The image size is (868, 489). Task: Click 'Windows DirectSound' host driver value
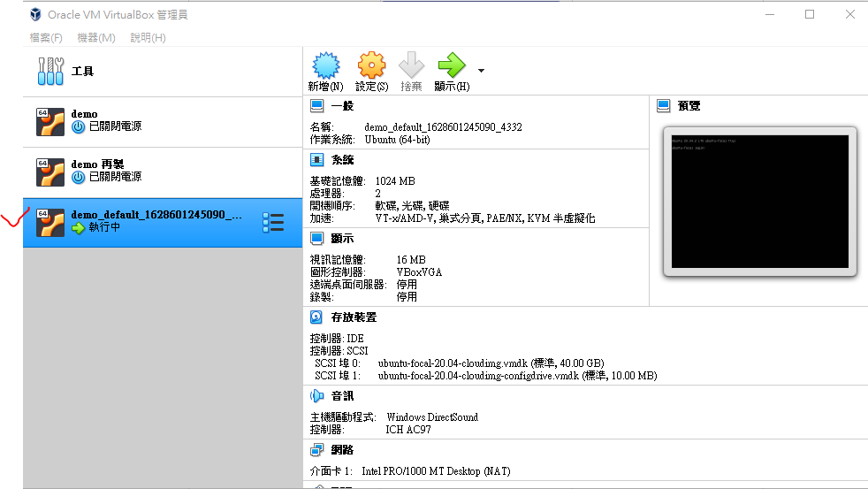click(x=432, y=417)
